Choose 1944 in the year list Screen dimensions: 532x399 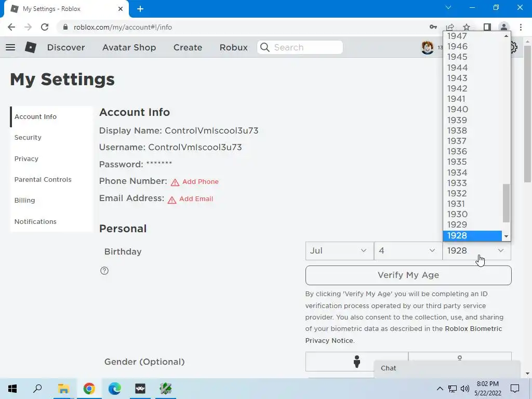click(x=472, y=68)
